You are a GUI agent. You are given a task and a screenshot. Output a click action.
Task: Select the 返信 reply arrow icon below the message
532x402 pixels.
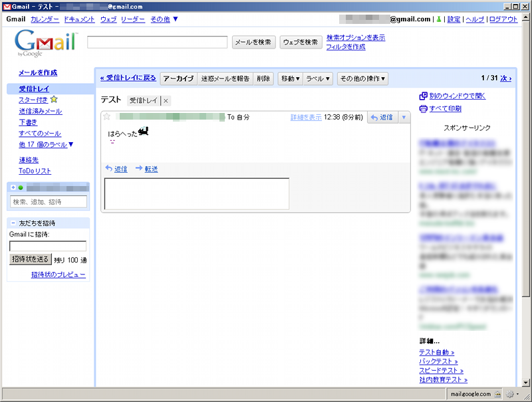pyautogui.click(x=107, y=168)
